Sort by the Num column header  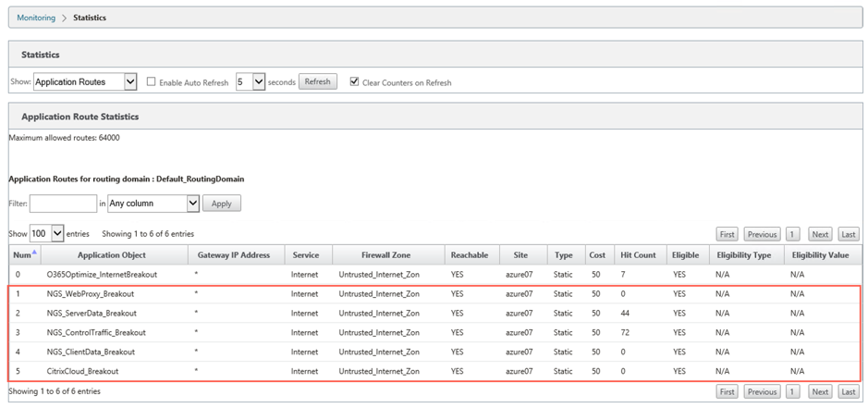(x=25, y=255)
